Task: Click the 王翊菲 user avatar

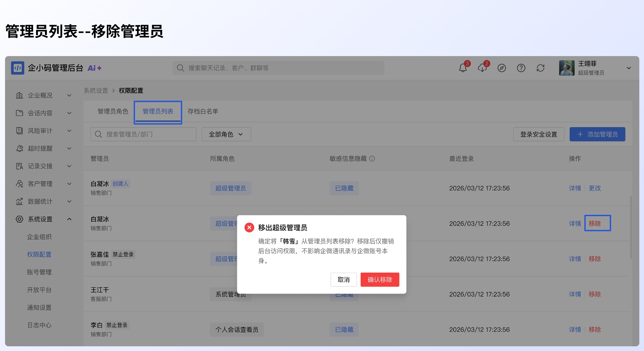Action: click(x=567, y=68)
